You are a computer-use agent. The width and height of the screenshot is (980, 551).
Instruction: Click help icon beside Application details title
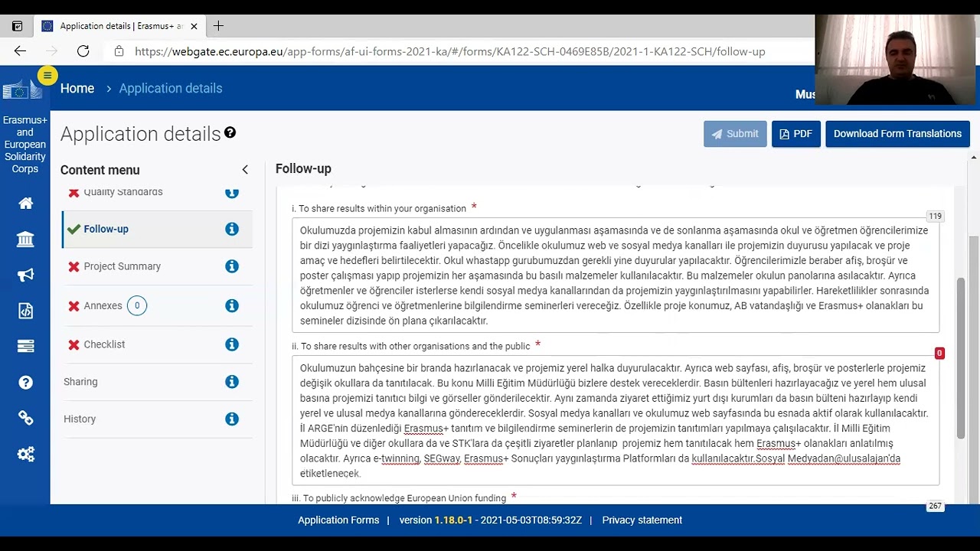[230, 132]
